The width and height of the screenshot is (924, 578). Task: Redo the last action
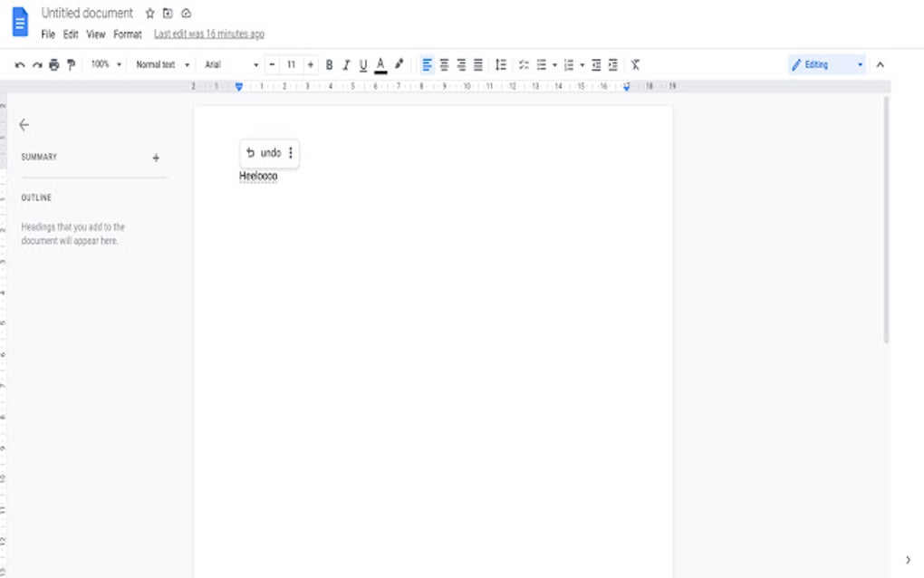(x=36, y=63)
